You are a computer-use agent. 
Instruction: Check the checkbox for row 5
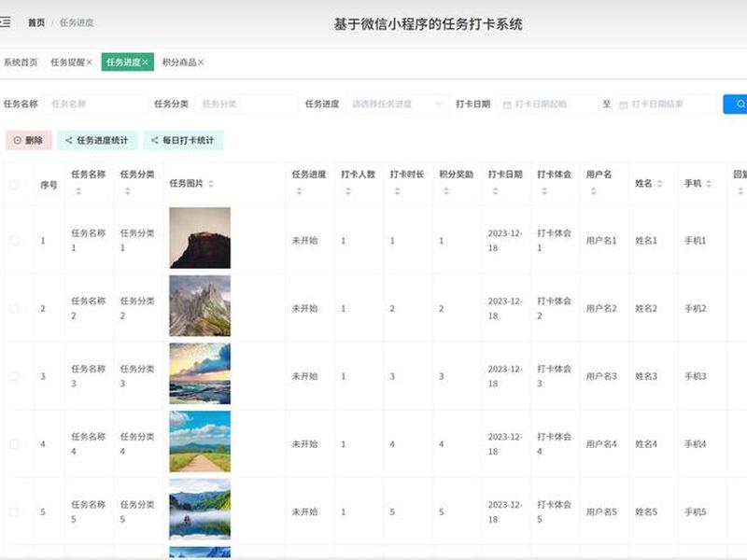14,511
